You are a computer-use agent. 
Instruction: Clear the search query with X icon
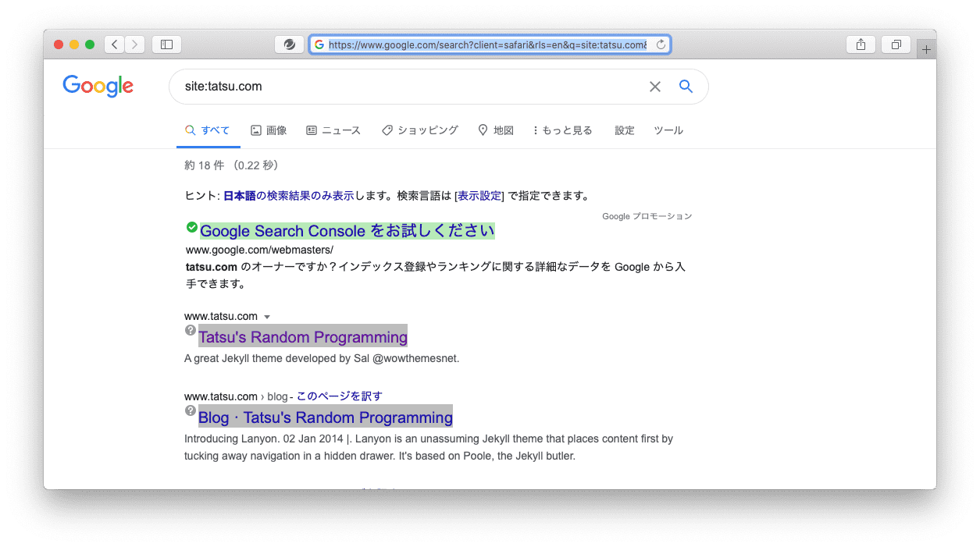coord(655,87)
